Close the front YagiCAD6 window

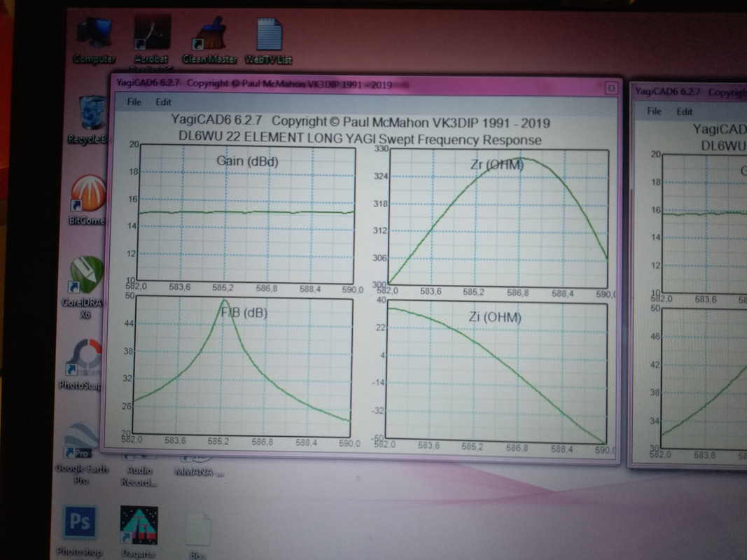click(612, 88)
